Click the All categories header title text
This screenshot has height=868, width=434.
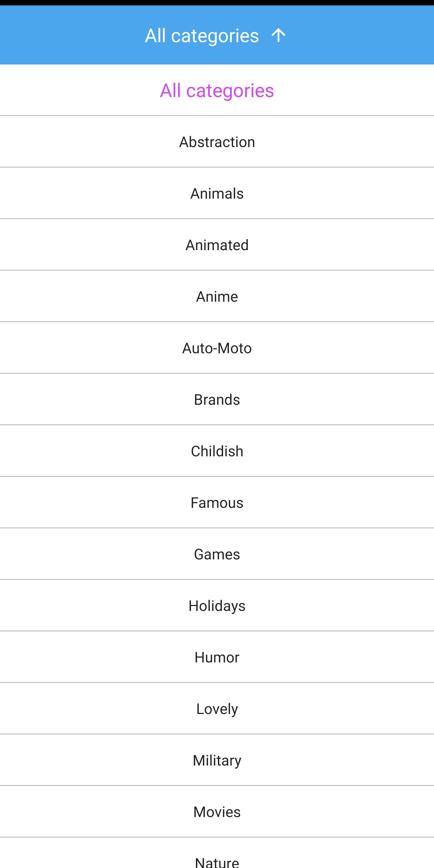tap(202, 35)
